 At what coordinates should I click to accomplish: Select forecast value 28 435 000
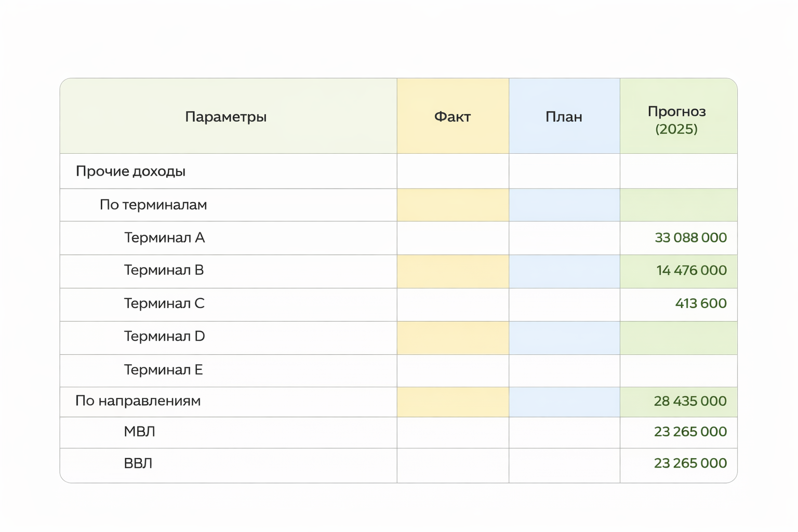(x=689, y=401)
